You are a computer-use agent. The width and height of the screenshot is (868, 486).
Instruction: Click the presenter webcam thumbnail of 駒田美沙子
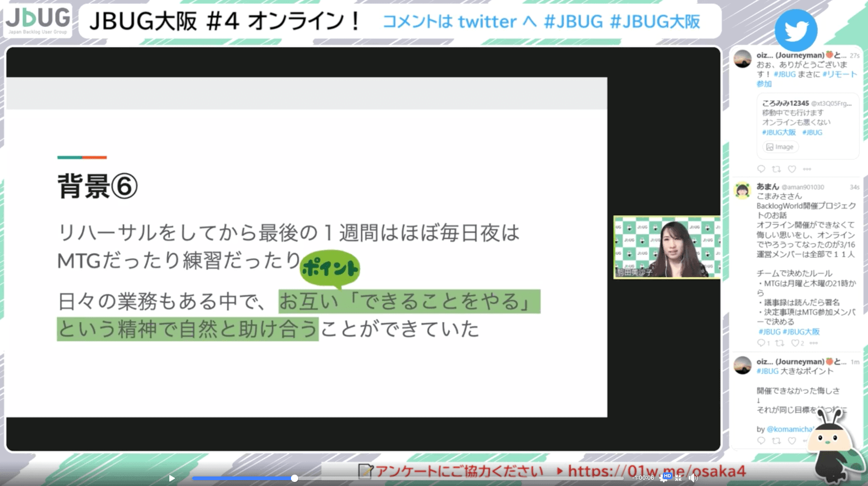pos(666,247)
